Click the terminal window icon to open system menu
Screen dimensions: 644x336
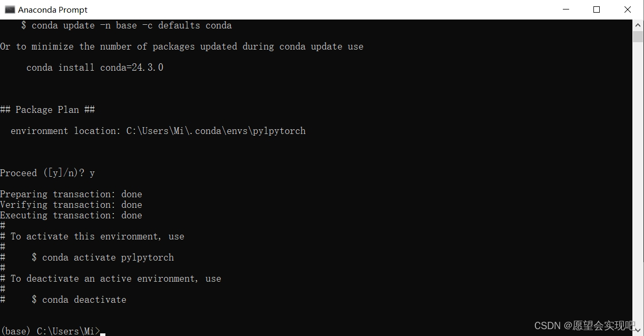[10, 9]
